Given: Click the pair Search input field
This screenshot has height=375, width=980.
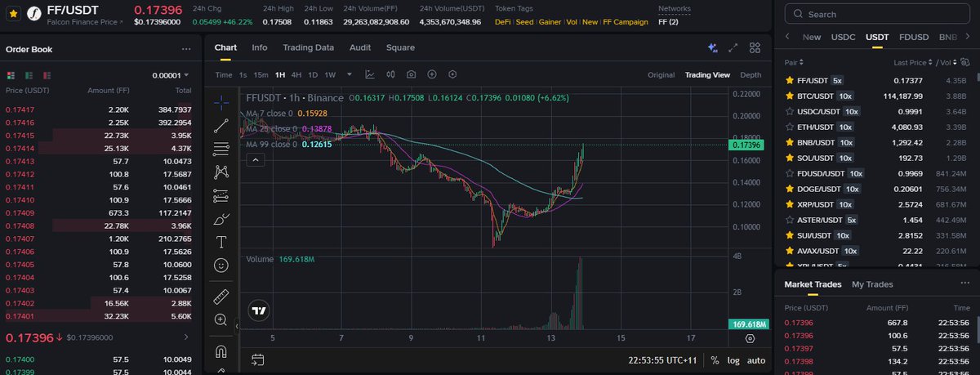Looking at the screenshot, I should 878,14.
